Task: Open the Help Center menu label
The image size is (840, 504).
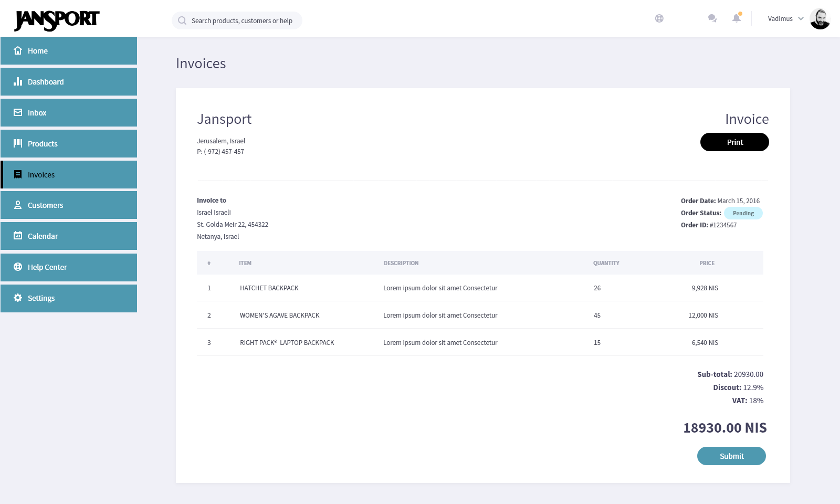Action: [x=47, y=267]
